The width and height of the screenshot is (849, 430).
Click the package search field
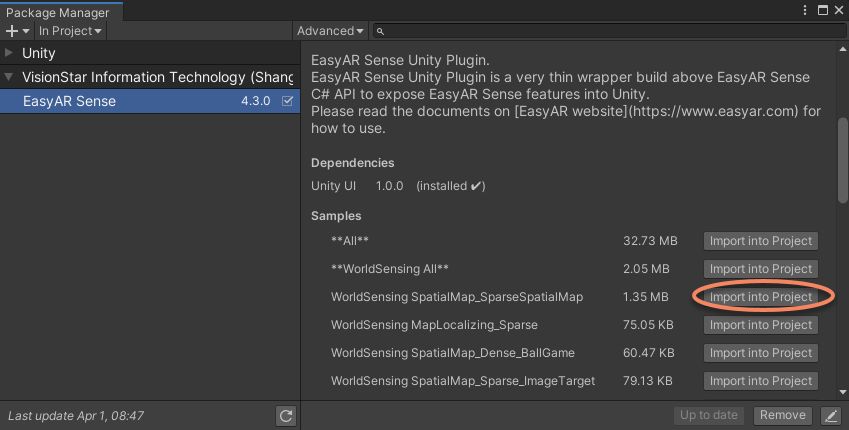click(x=609, y=31)
